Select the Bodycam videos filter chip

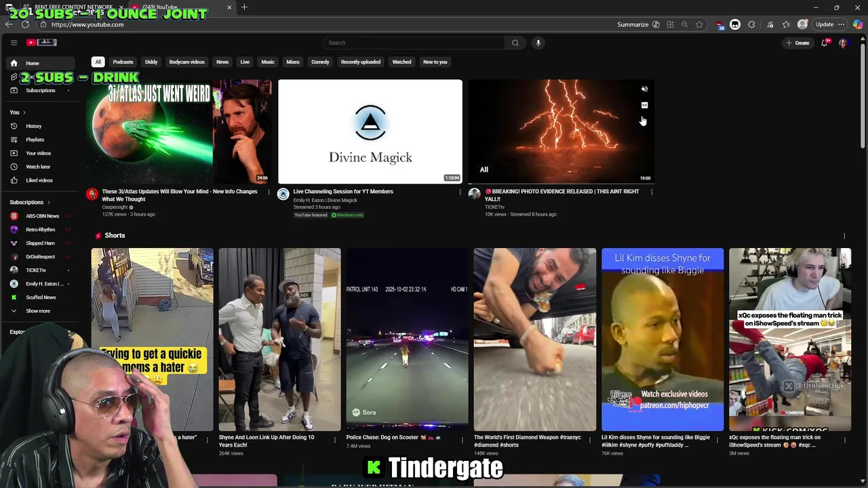pyautogui.click(x=186, y=62)
